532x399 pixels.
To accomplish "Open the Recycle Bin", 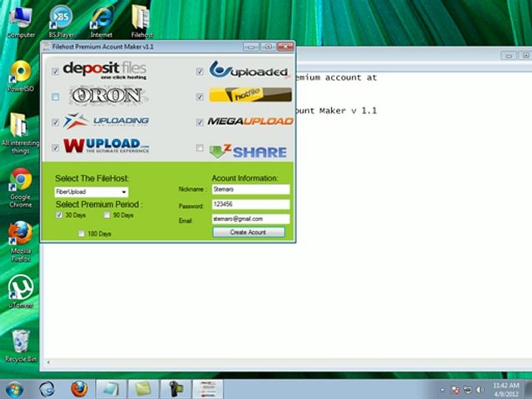I will click(21, 345).
